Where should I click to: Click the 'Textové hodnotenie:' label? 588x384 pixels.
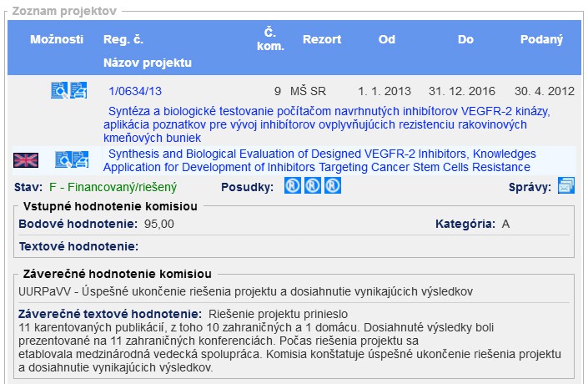78,246
